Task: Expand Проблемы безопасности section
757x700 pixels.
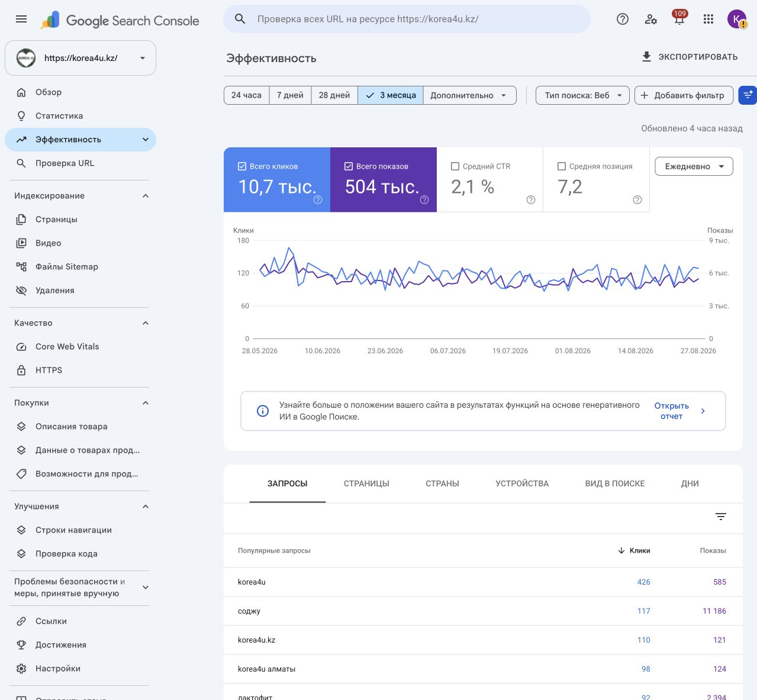Action: (x=146, y=588)
